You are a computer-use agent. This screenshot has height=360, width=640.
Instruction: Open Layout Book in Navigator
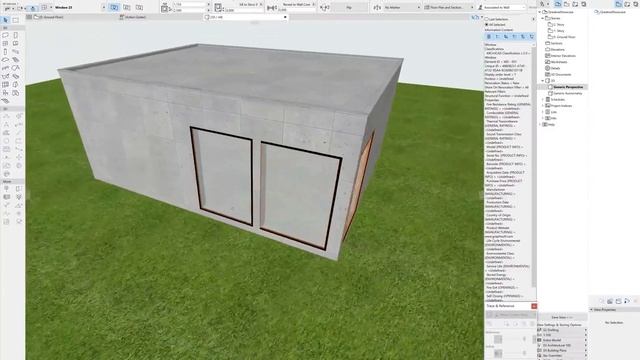click(x=575, y=4)
